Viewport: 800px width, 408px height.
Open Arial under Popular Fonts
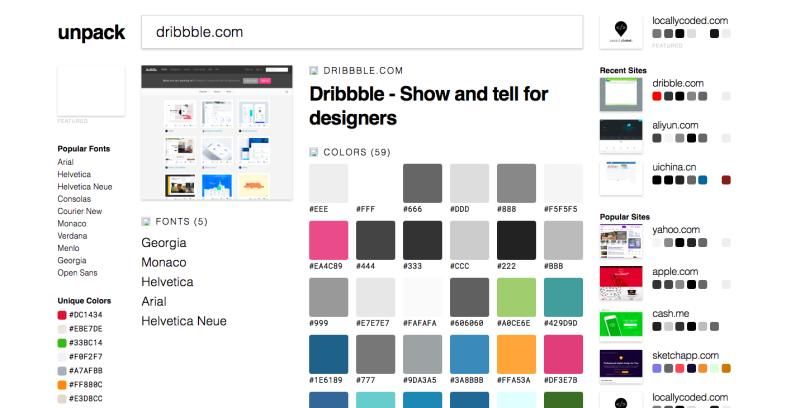click(65, 162)
